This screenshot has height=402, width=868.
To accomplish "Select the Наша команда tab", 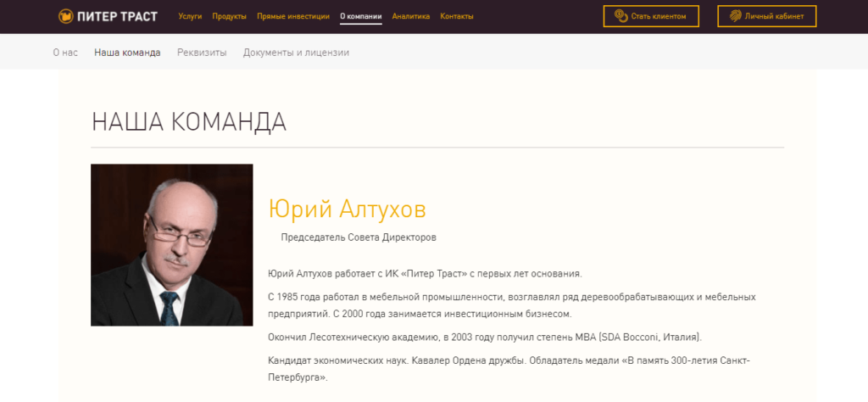I will pos(127,53).
